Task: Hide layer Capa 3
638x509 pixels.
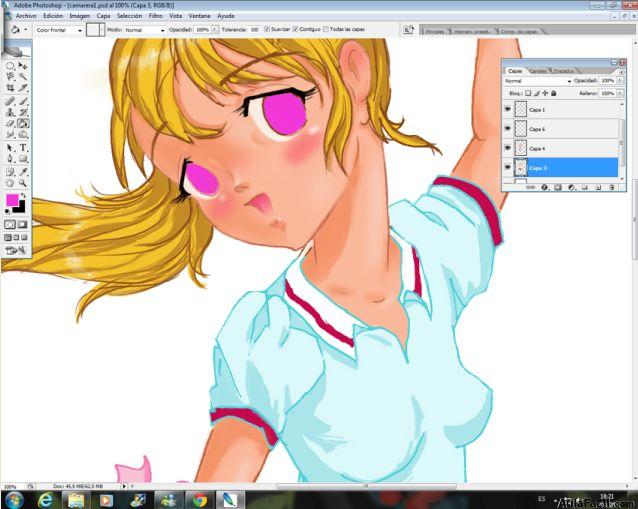Action: pos(507,167)
